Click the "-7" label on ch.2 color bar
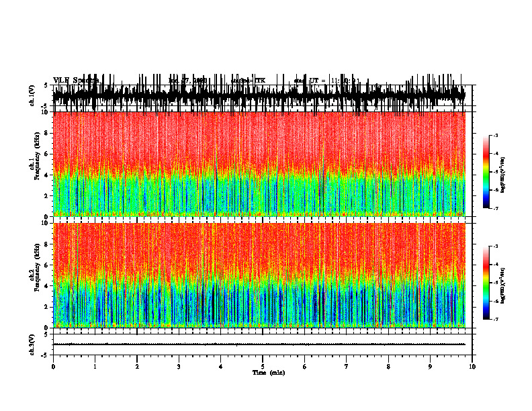This screenshot has width=532, height=411. point(495,320)
